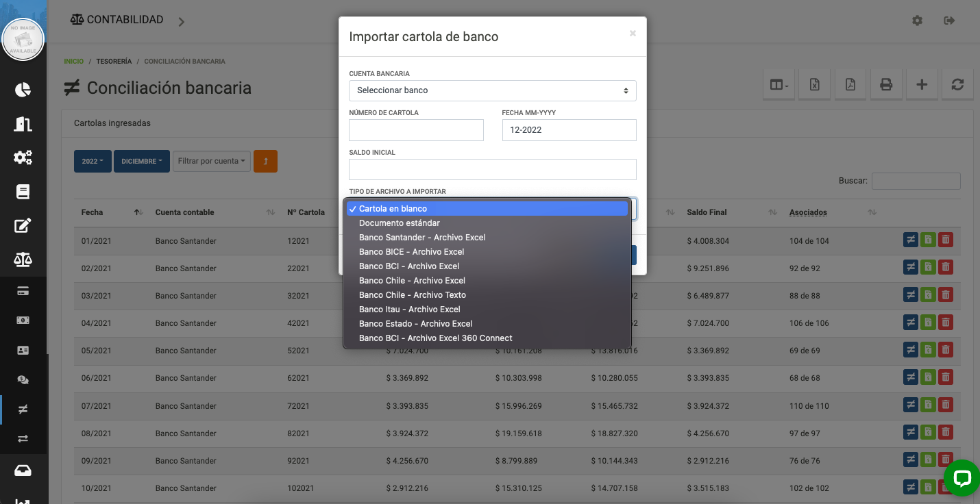Click the plus add-new toolbar icon

tap(922, 85)
